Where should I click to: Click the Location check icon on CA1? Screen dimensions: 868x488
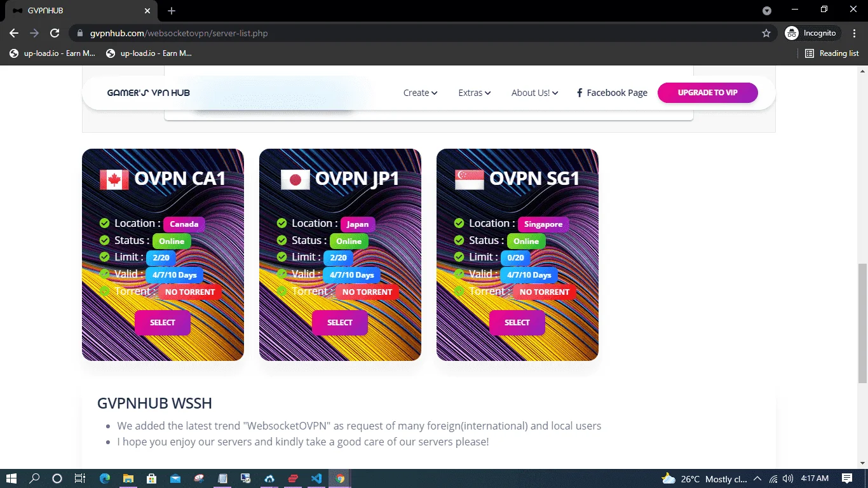[105, 223]
